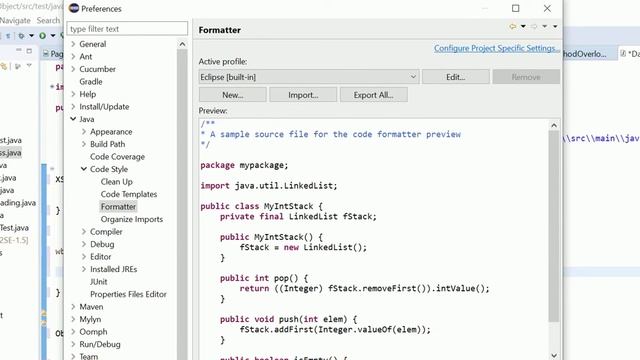Click the Eclipse icon in Preferences title bar

[74, 8]
